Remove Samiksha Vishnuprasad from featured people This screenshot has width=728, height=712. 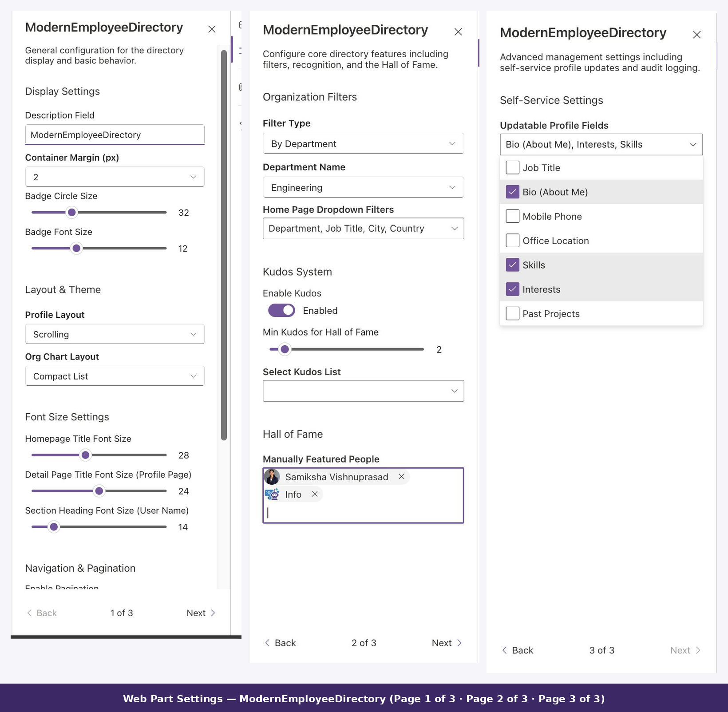click(401, 476)
